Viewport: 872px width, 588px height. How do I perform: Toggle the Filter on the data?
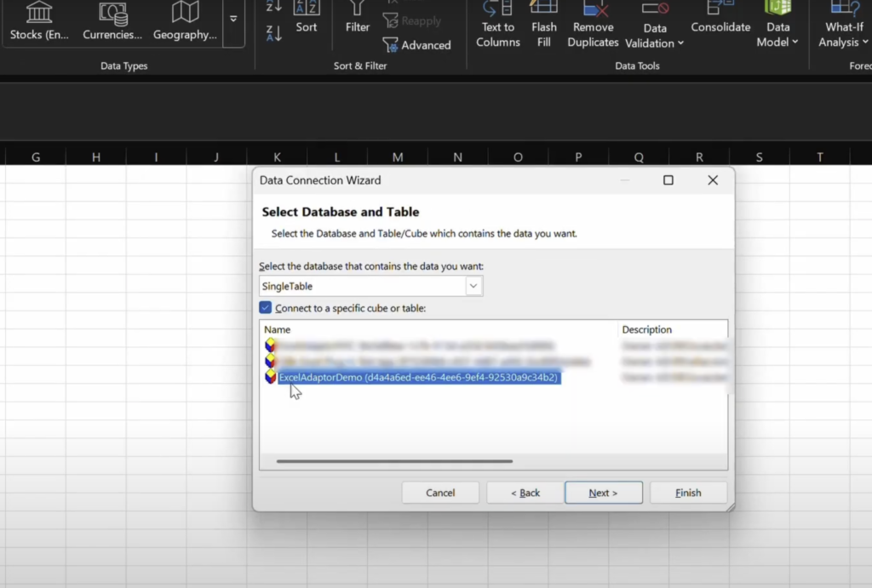pos(357,18)
